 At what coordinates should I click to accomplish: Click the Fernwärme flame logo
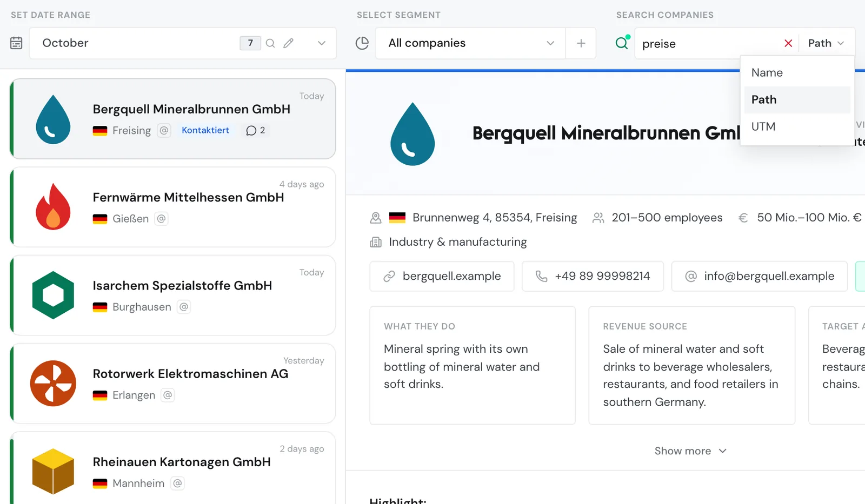(53, 207)
